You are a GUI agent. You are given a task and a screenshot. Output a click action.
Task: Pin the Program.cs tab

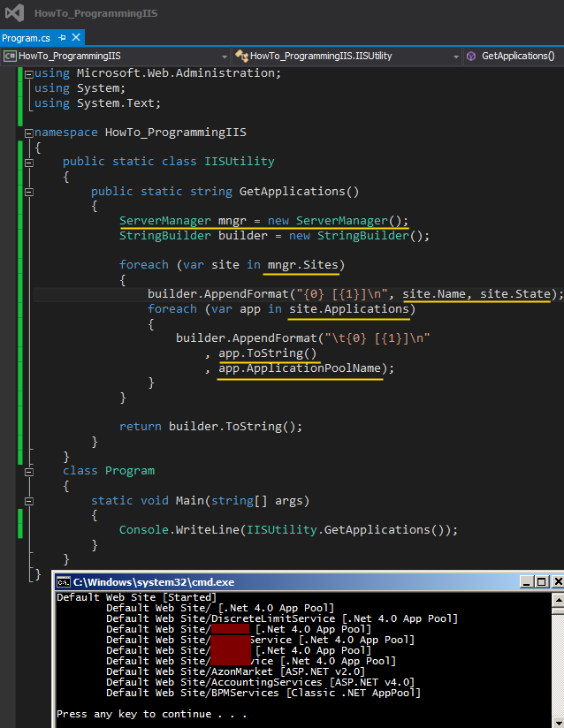tap(62, 38)
